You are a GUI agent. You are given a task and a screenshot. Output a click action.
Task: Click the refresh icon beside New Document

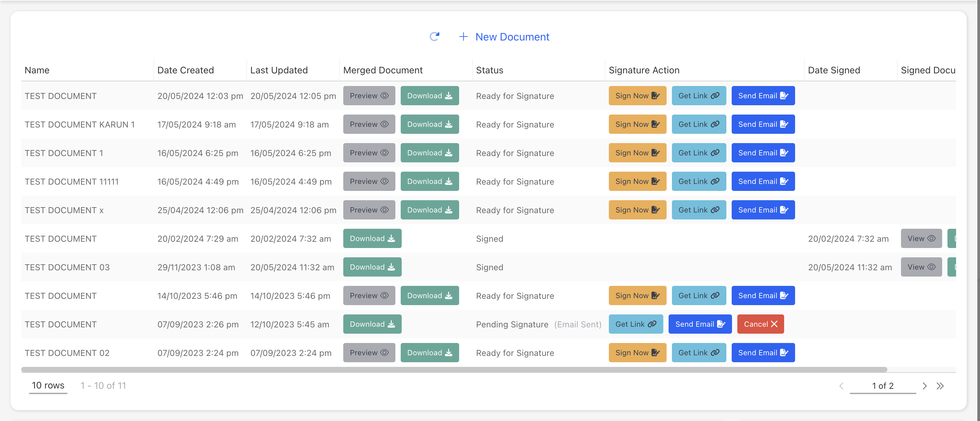[434, 37]
